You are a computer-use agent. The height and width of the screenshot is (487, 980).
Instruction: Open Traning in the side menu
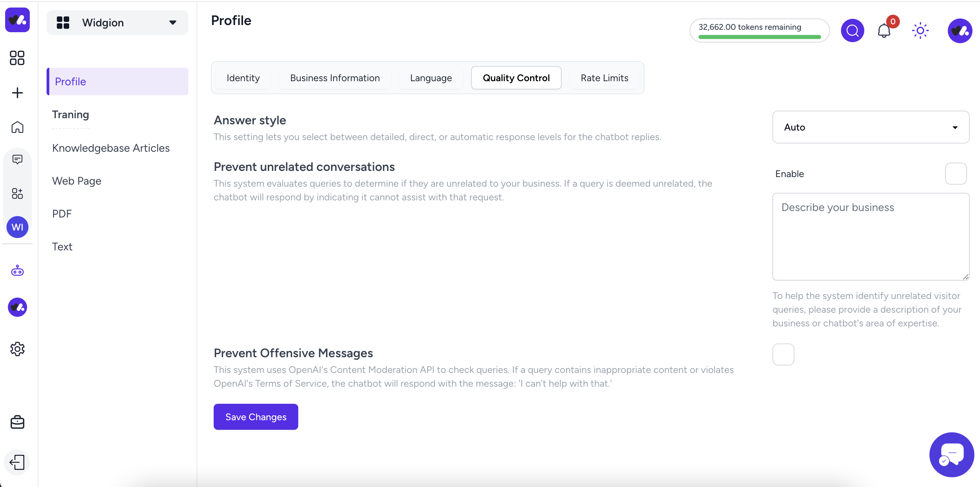[x=71, y=114]
